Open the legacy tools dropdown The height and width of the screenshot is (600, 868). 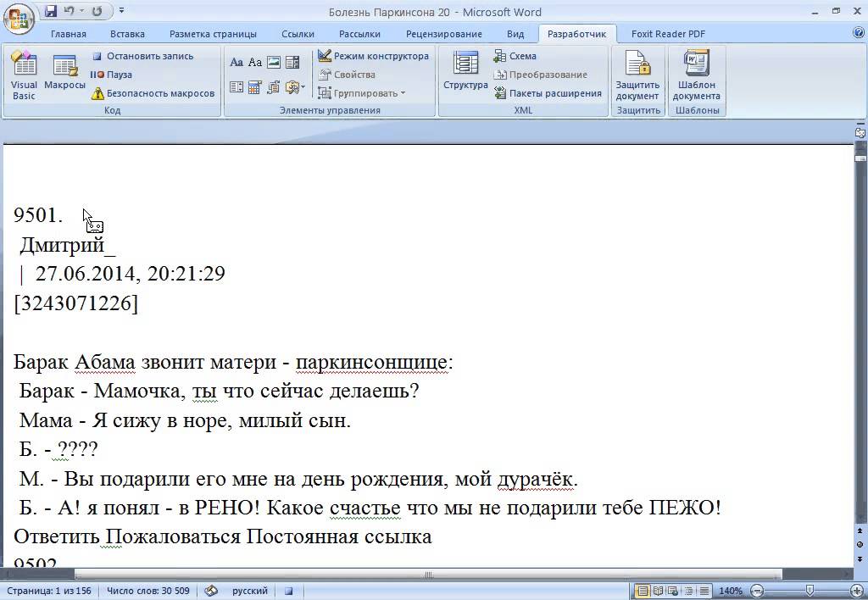[x=295, y=87]
